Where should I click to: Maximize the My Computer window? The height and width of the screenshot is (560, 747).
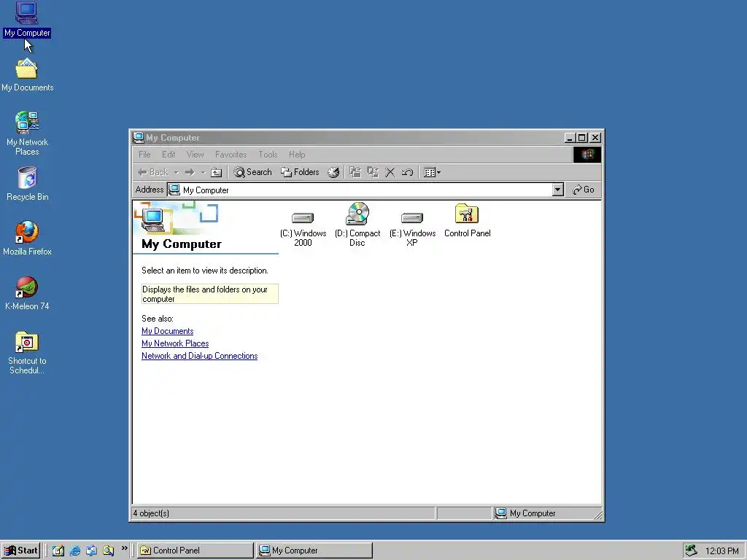click(x=581, y=138)
